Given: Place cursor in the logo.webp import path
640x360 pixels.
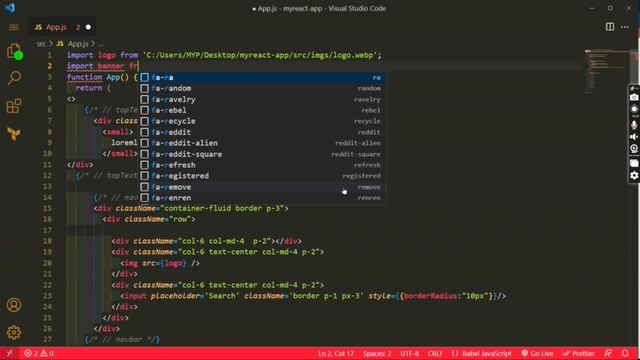Looking at the screenshot, I should click(260, 56).
